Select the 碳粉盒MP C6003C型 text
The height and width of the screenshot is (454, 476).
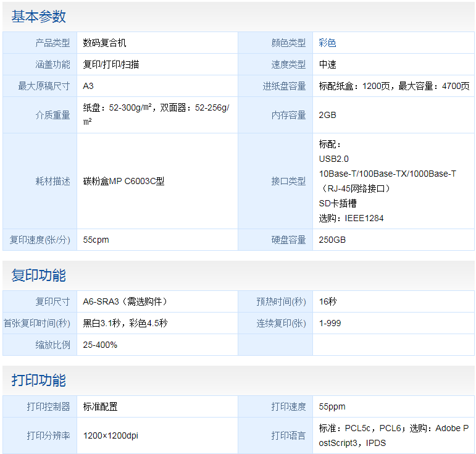123,182
